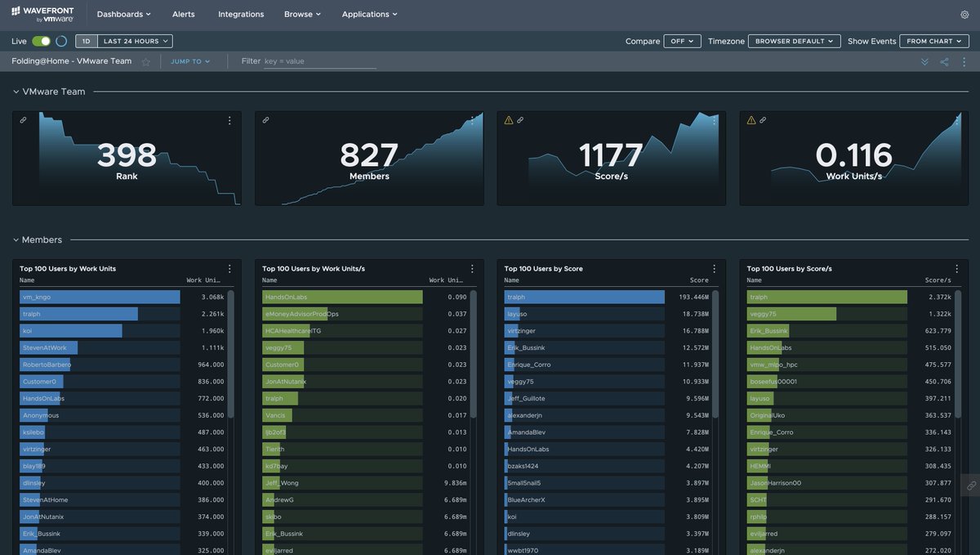Click the user tralph in the Score list
980x555 pixels.
(514, 296)
